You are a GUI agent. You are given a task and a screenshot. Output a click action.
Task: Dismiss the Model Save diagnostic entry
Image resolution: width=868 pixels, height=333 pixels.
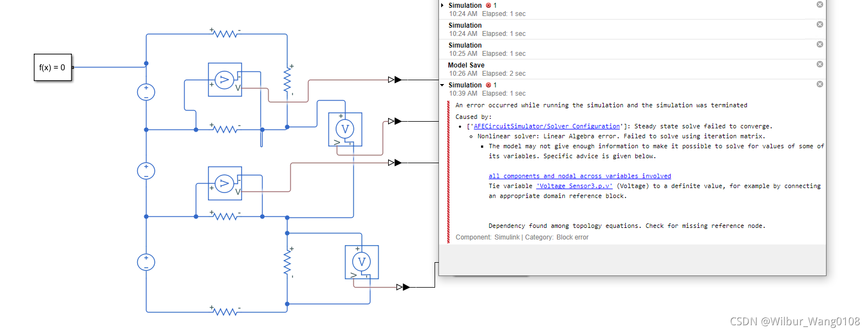click(x=819, y=64)
